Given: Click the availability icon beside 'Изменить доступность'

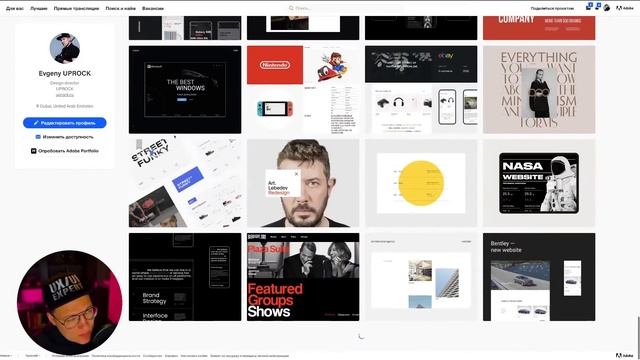Looking at the screenshot, I should [38, 137].
